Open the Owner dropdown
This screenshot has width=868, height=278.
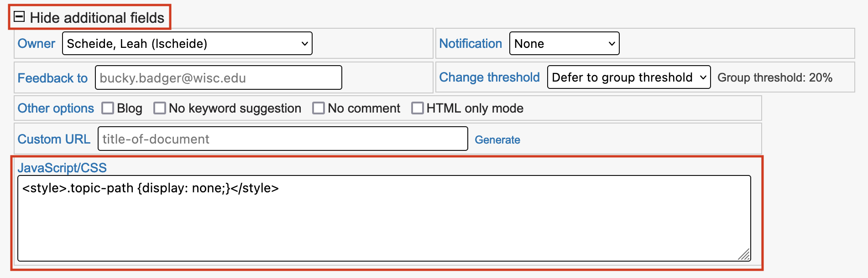pos(187,43)
